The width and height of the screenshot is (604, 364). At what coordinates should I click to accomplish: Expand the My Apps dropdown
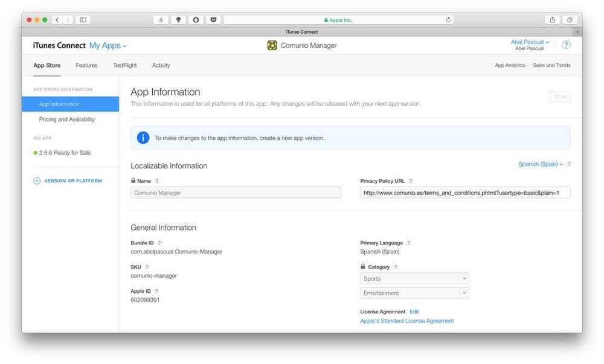coord(108,46)
